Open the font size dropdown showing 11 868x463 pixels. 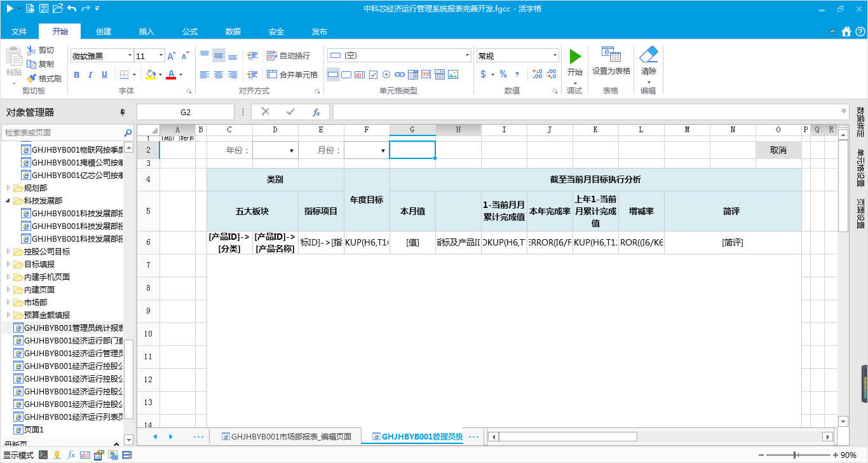(x=161, y=56)
